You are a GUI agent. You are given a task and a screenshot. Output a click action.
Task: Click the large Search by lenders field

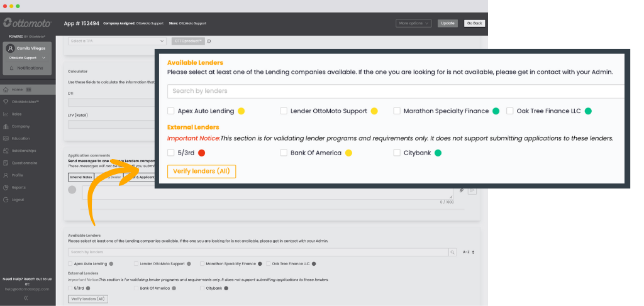click(x=395, y=91)
